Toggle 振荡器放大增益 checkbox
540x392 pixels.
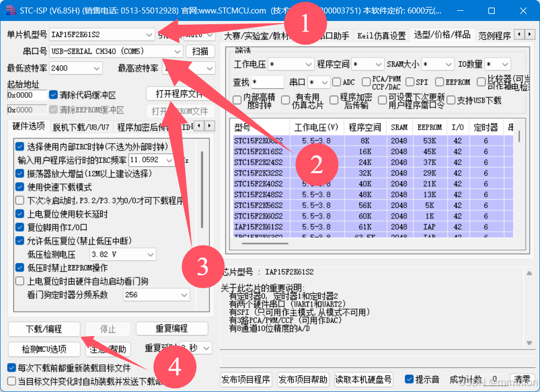tap(19, 173)
